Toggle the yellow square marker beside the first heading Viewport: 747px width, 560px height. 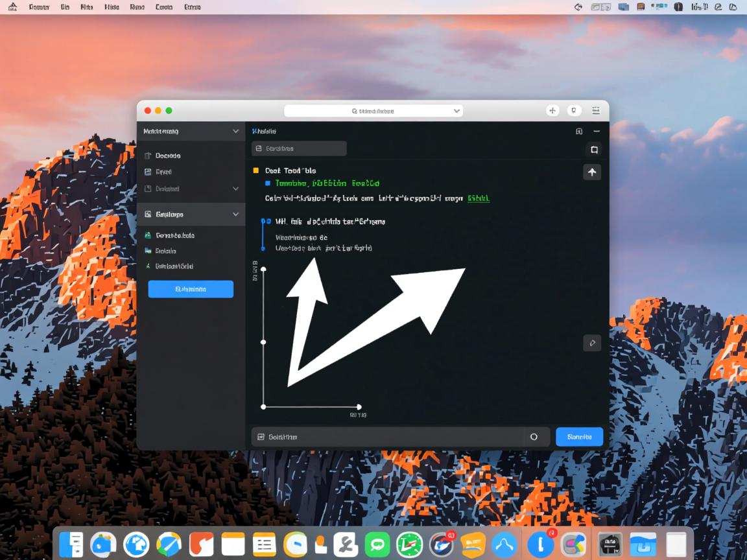[255, 170]
